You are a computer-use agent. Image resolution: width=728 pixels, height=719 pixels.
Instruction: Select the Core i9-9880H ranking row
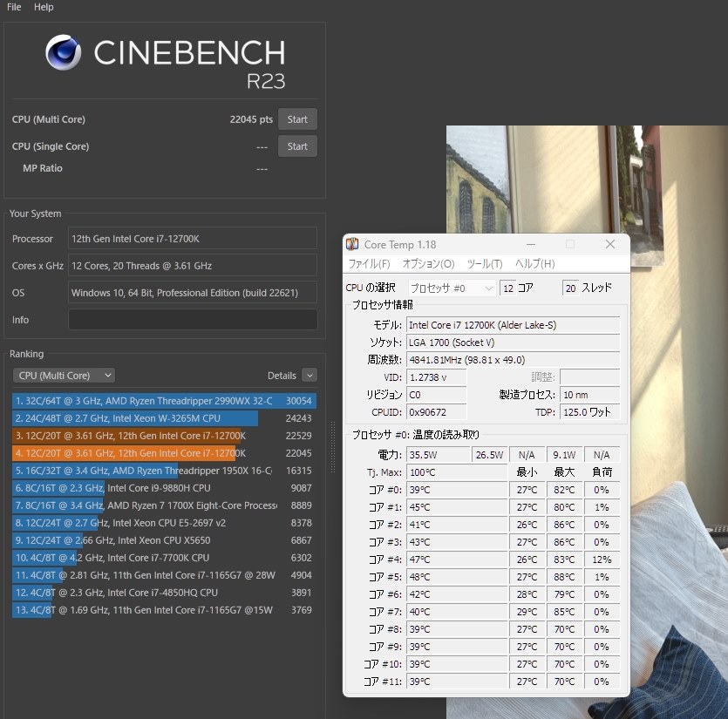point(164,488)
